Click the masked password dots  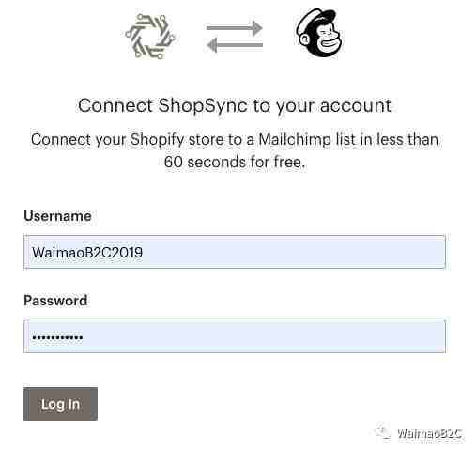point(57,337)
